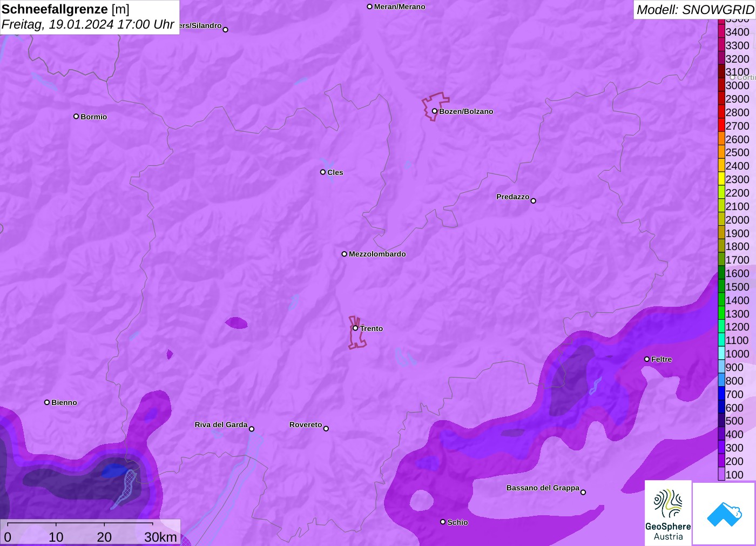The image size is (756, 546).
Task: Click the 2000 legend value
Action: pos(738,220)
